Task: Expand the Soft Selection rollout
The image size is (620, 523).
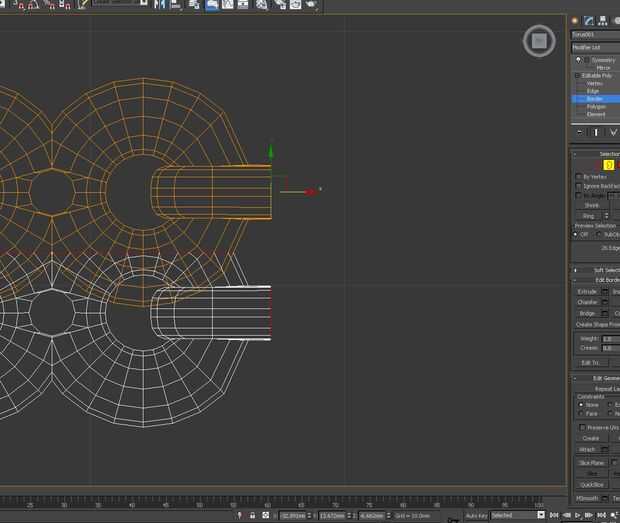Action: coord(598,270)
